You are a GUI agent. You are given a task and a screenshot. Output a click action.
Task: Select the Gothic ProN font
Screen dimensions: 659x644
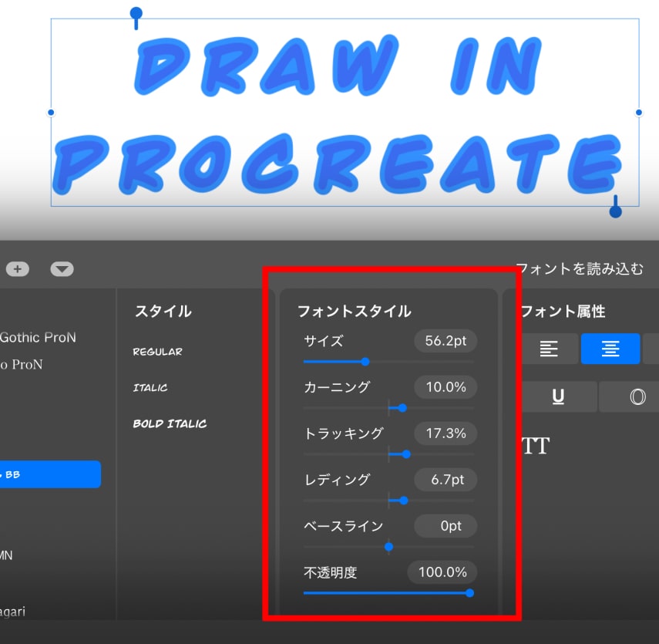(38, 337)
